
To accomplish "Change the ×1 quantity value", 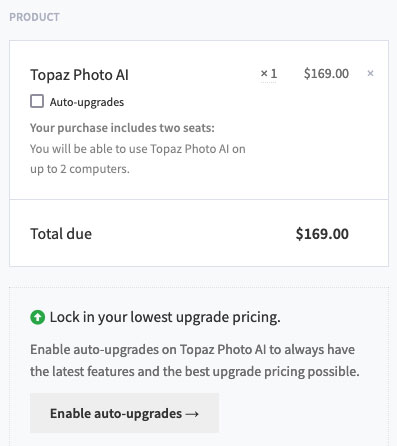I will click(269, 73).
